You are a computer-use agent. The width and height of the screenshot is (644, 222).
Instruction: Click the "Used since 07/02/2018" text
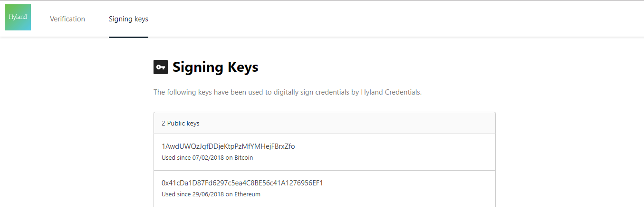[189, 158]
